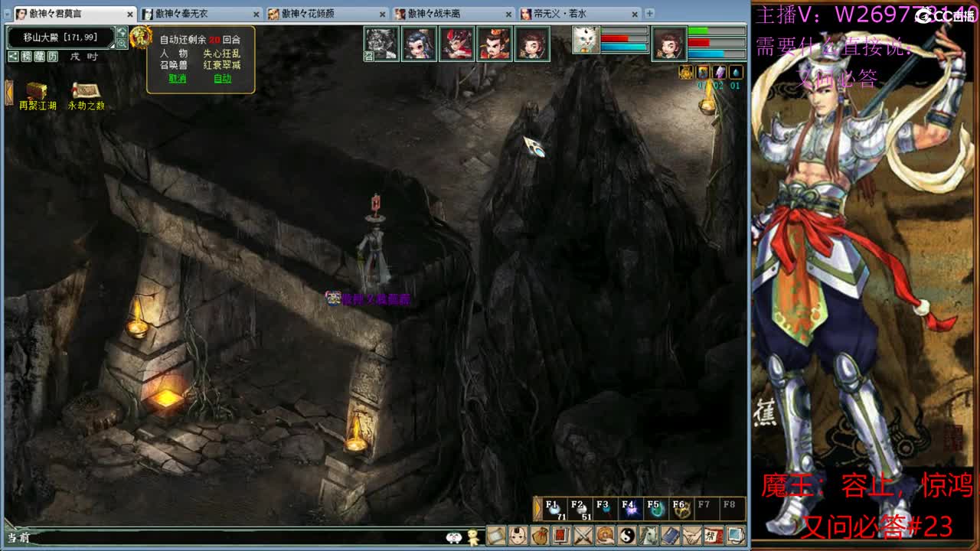Open the computer system settings icon
Screen dimensions: 980x551
point(736,535)
